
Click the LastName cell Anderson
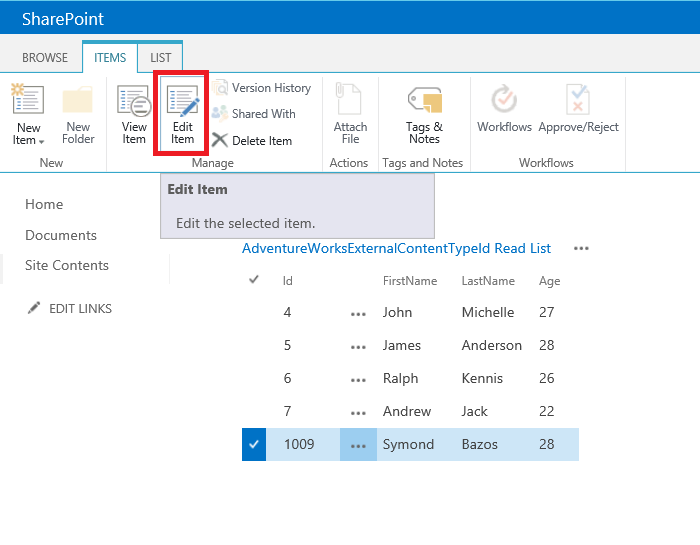pyautogui.click(x=492, y=345)
